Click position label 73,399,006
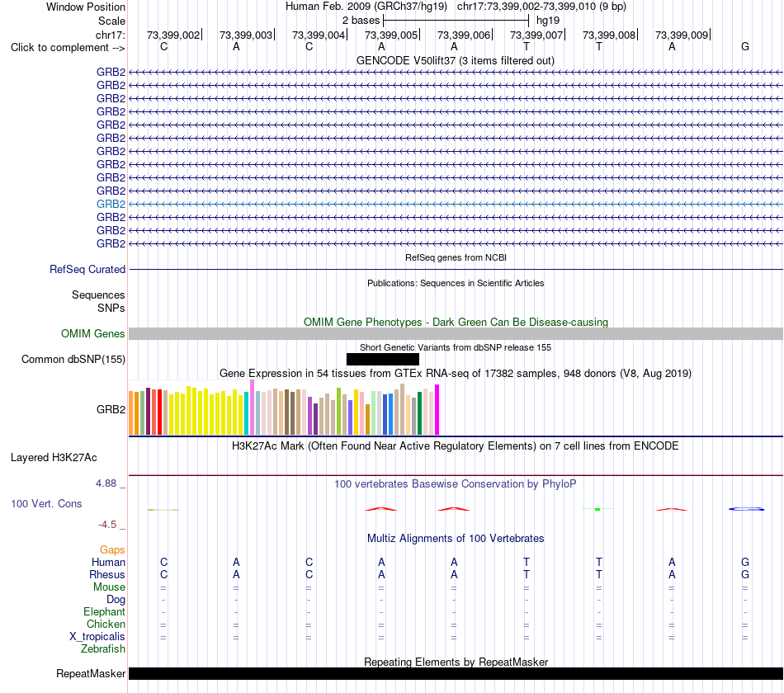Image resolution: width=784 pixels, height=693 pixels. (464, 35)
